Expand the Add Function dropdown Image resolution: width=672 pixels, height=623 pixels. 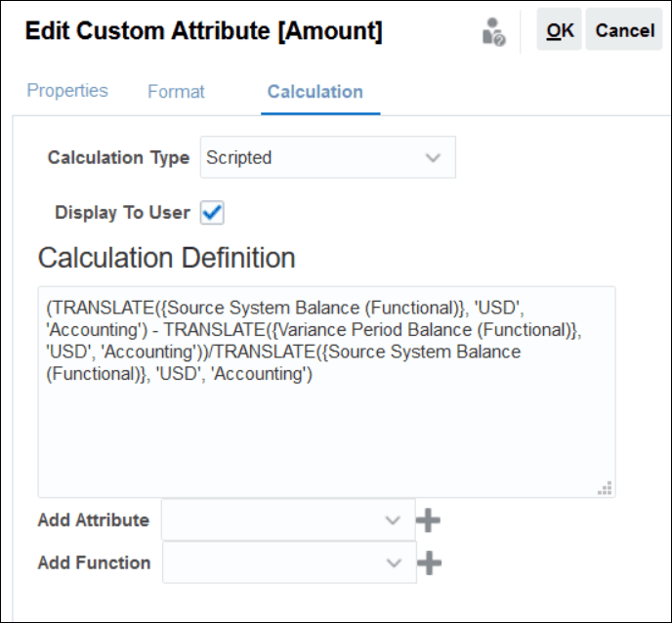click(288, 562)
